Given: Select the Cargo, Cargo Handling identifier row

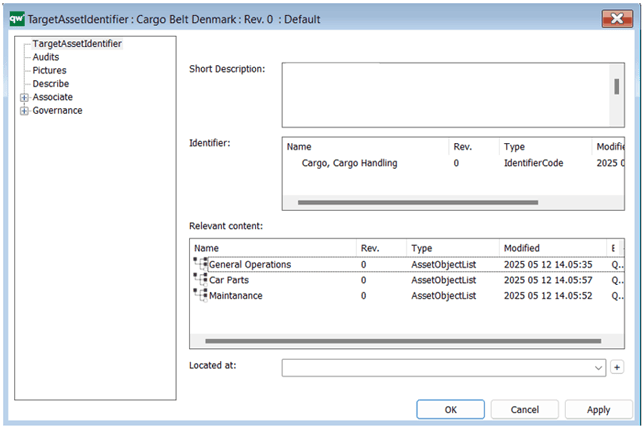Looking at the screenshot, I should (349, 163).
